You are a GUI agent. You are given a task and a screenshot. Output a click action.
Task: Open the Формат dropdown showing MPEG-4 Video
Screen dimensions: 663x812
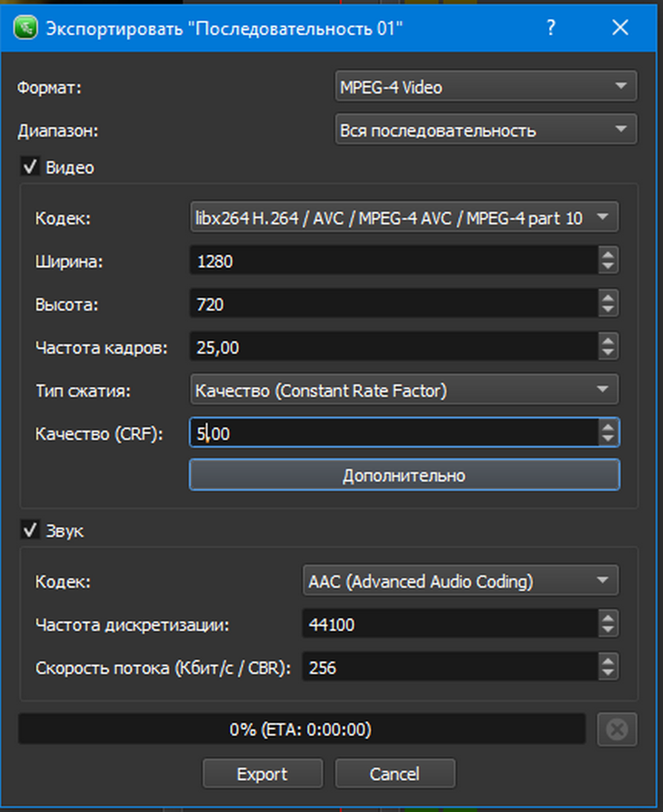486,87
